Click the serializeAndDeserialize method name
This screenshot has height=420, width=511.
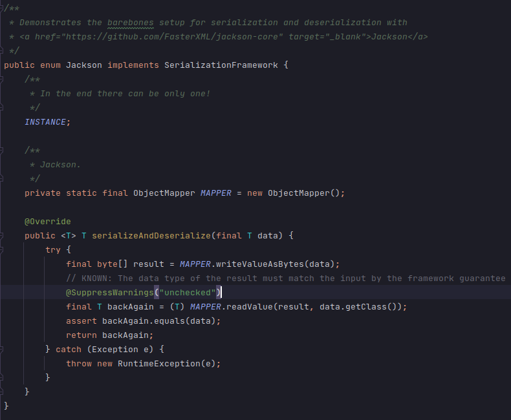[x=151, y=236]
